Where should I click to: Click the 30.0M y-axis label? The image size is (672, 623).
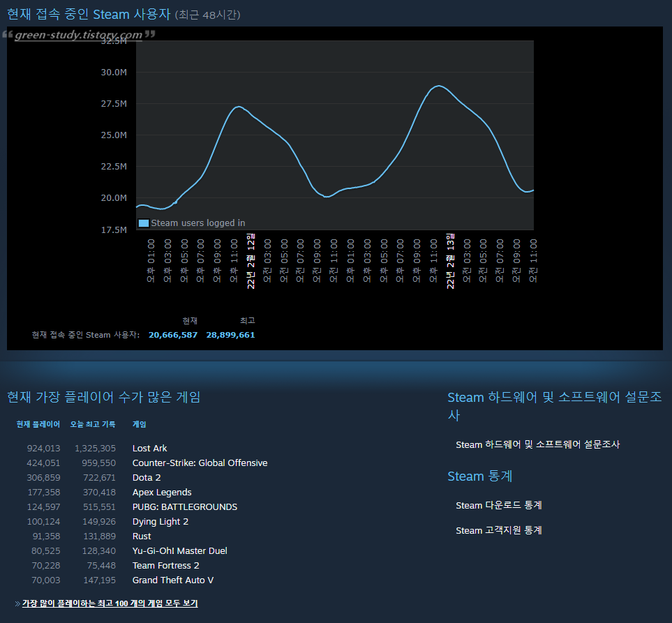pos(114,73)
